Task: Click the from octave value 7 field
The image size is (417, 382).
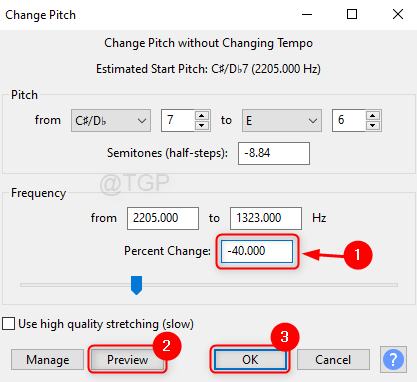Action: point(178,120)
